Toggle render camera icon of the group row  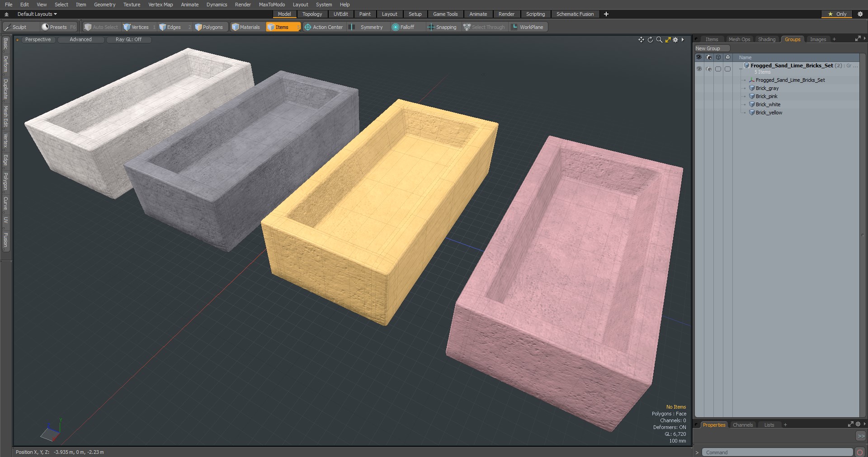point(708,69)
